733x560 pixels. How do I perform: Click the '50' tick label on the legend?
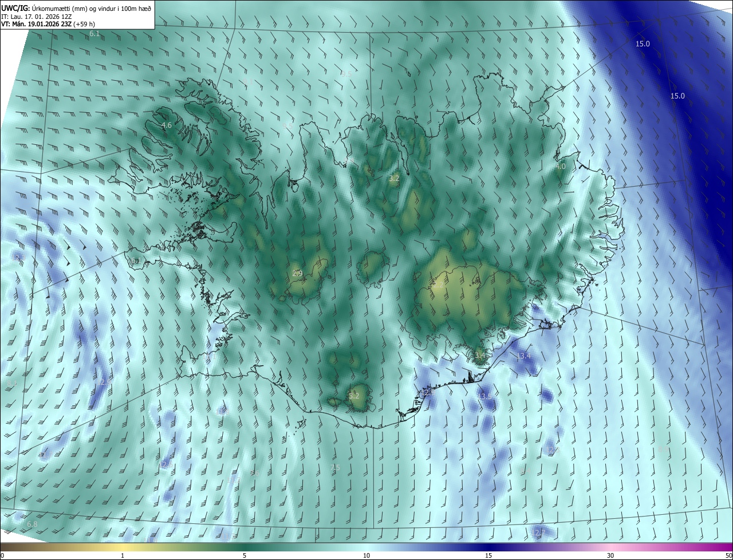click(x=728, y=556)
